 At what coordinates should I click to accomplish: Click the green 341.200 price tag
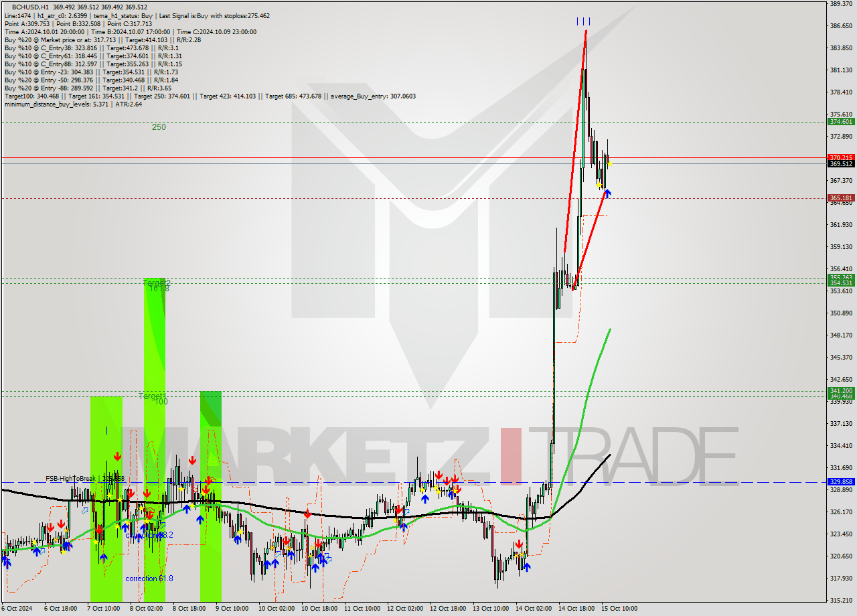click(841, 390)
